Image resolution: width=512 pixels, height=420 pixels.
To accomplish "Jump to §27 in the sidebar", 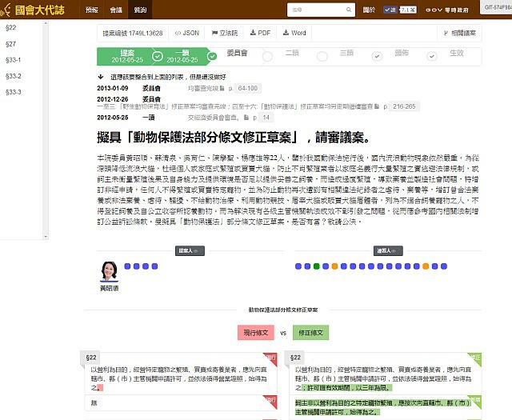I will pyautogui.click(x=10, y=44).
